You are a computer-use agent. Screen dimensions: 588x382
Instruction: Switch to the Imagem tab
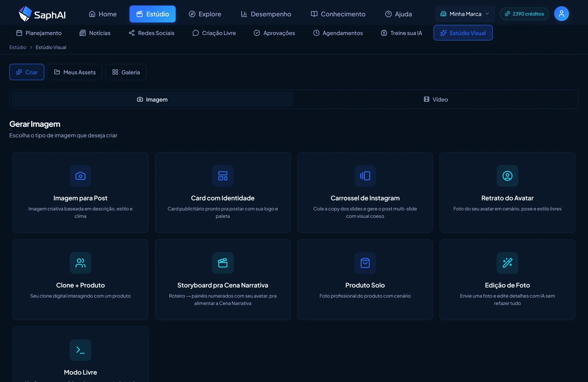click(152, 100)
